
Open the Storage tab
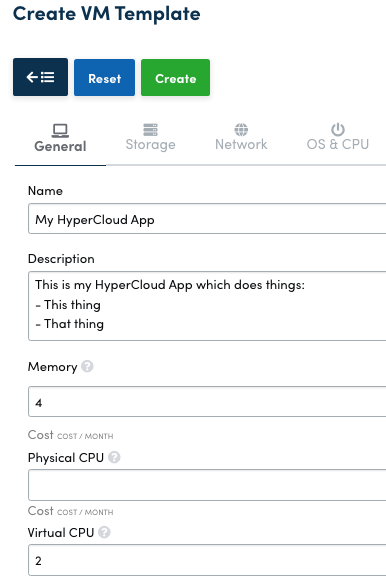tap(150, 144)
